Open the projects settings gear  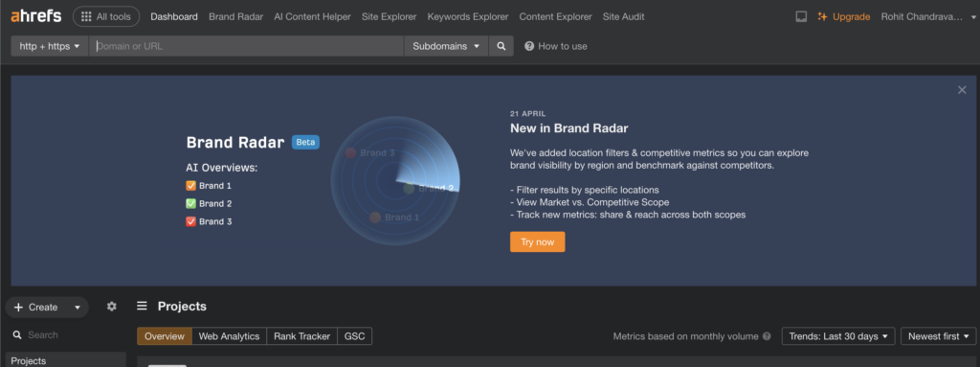pos(112,307)
